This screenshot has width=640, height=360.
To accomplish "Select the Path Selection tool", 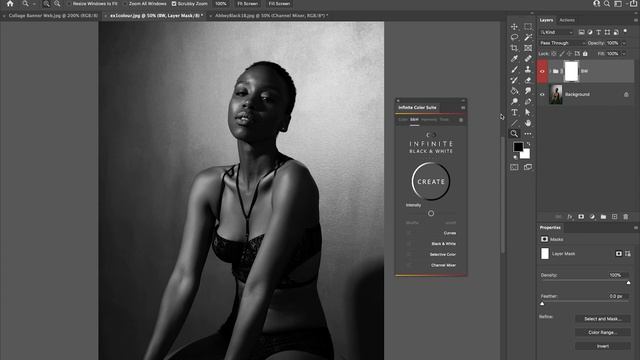I will pyautogui.click(x=528, y=112).
